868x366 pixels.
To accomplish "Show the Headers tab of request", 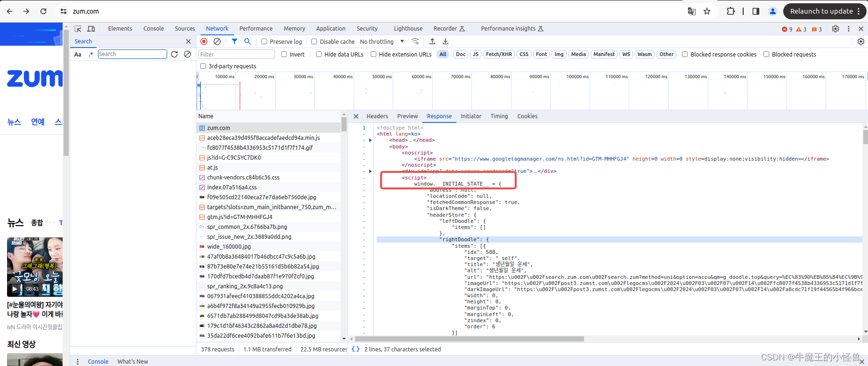I will 377,116.
